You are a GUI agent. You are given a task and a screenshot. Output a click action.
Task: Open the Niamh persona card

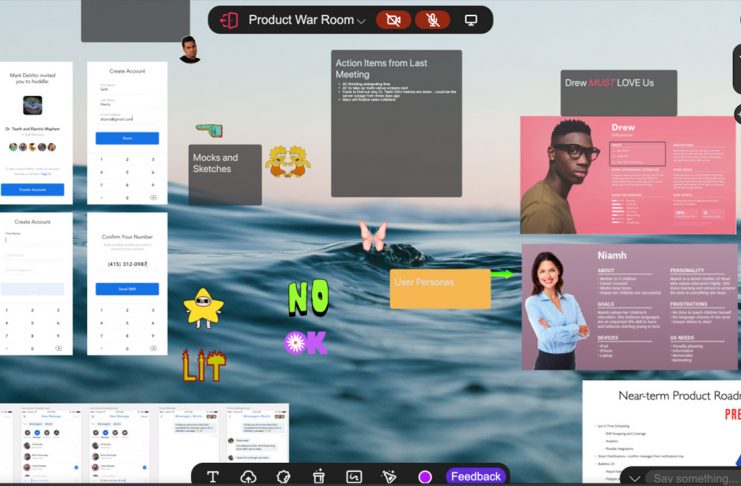click(x=629, y=307)
